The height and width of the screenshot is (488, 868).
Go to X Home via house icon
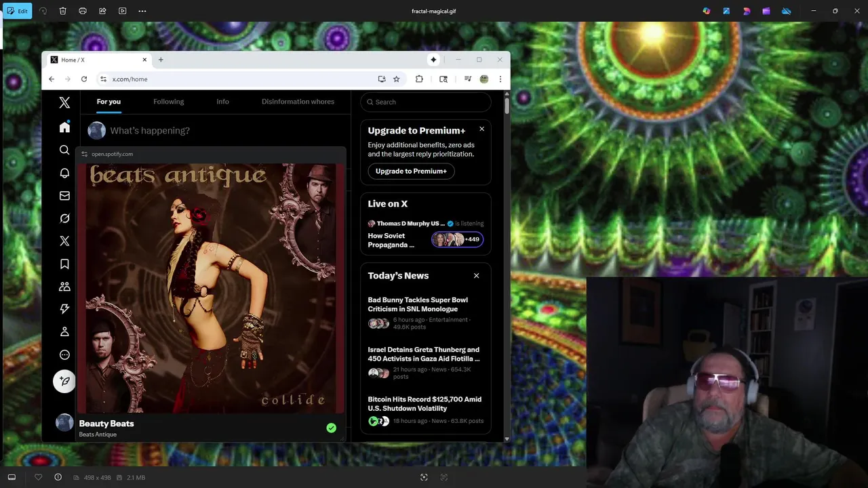[x=64, y=127]
